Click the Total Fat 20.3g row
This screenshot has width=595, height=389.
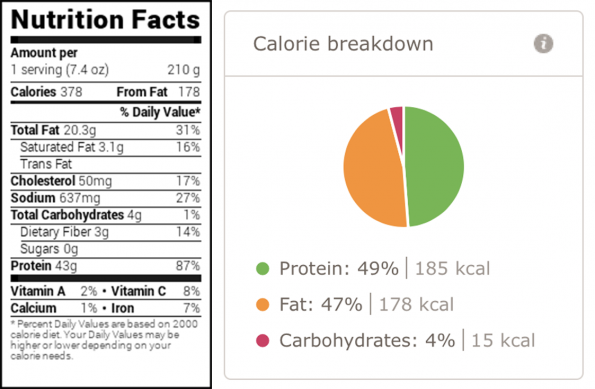point(105,130)
